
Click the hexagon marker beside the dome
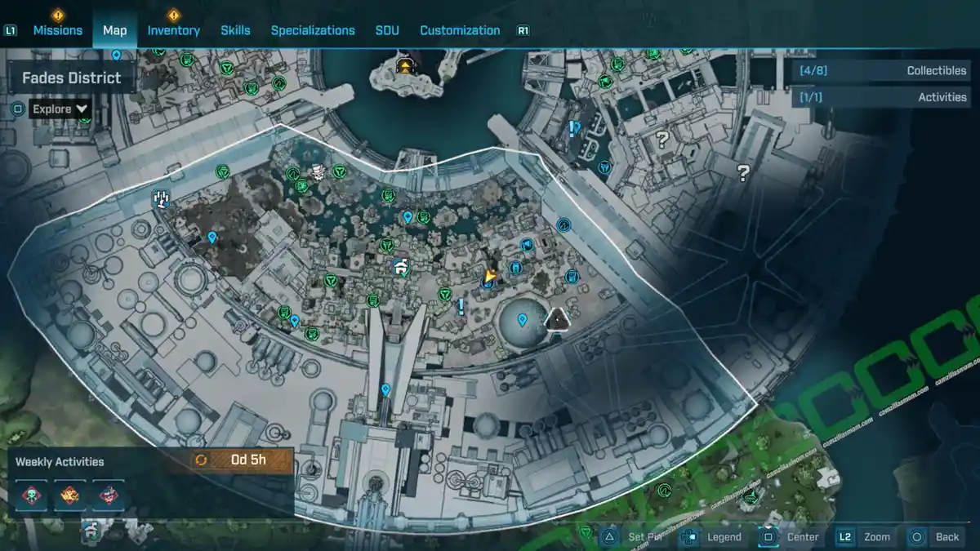[x=558, y=319]
